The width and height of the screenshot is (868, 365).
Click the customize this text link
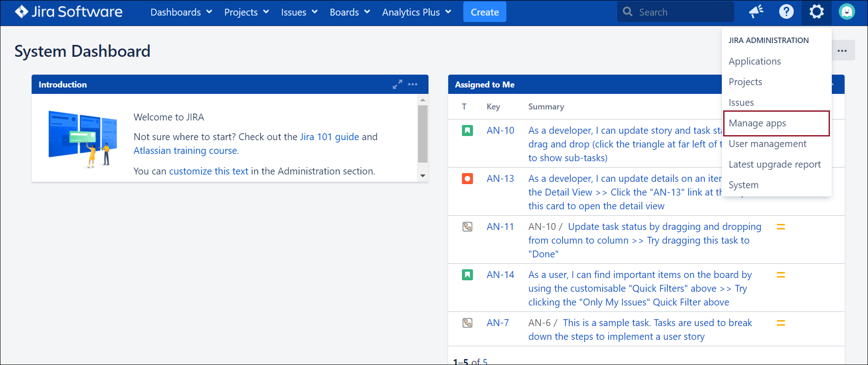point(209,171)
